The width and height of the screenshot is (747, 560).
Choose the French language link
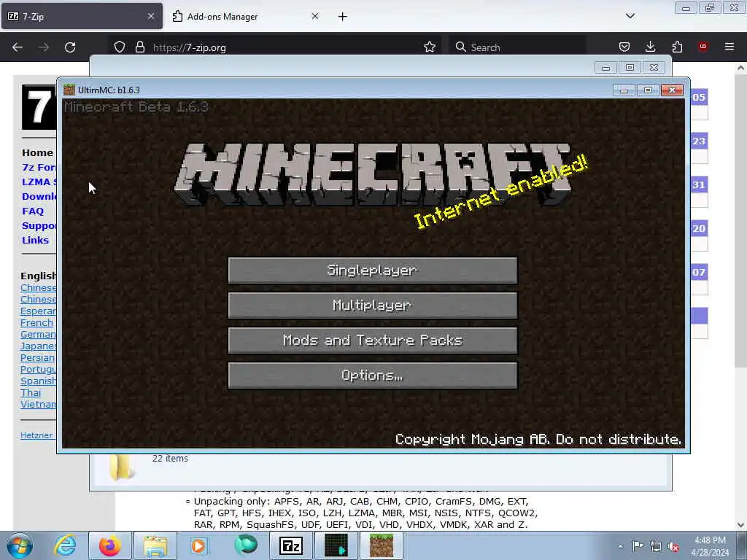pos(36,322)
